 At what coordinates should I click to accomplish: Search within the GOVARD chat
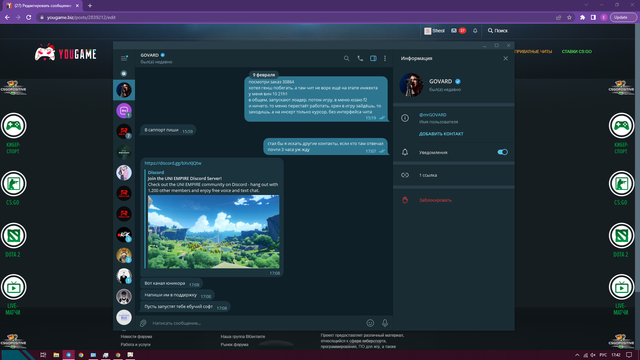point(347,58)
